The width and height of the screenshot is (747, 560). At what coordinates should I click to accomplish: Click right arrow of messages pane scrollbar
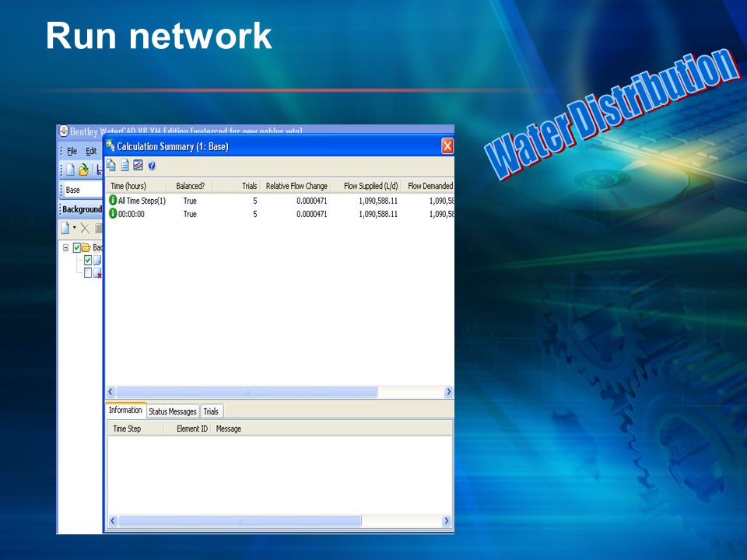tap(447, 520)
